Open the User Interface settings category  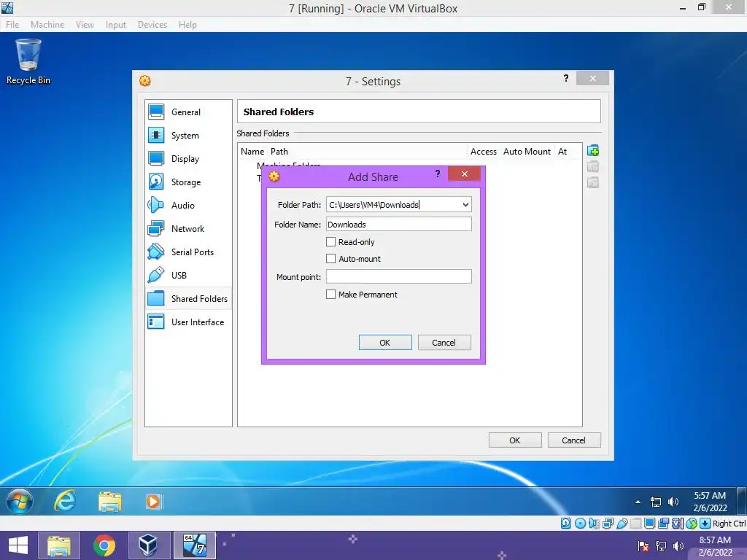(x=188, y=322)
